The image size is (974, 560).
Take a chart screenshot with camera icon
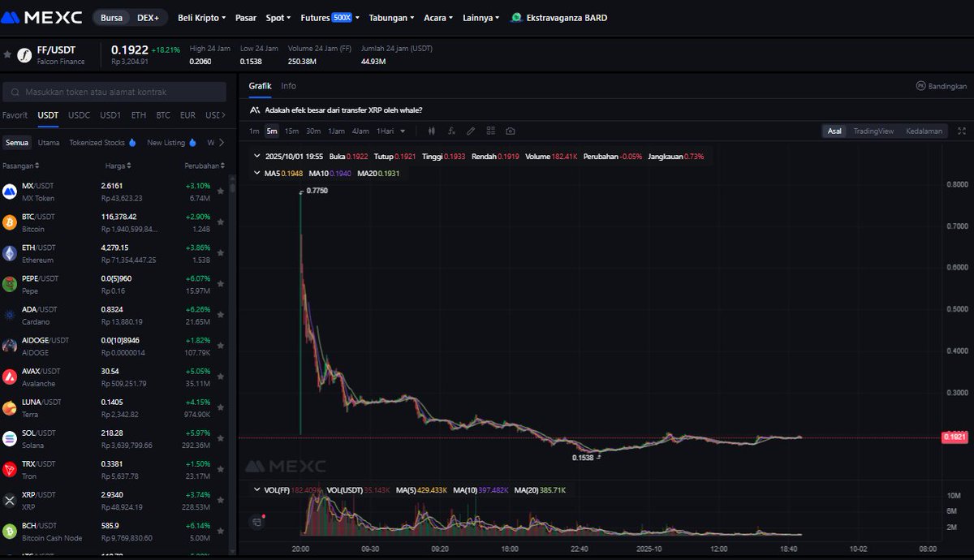coord(511,131)
